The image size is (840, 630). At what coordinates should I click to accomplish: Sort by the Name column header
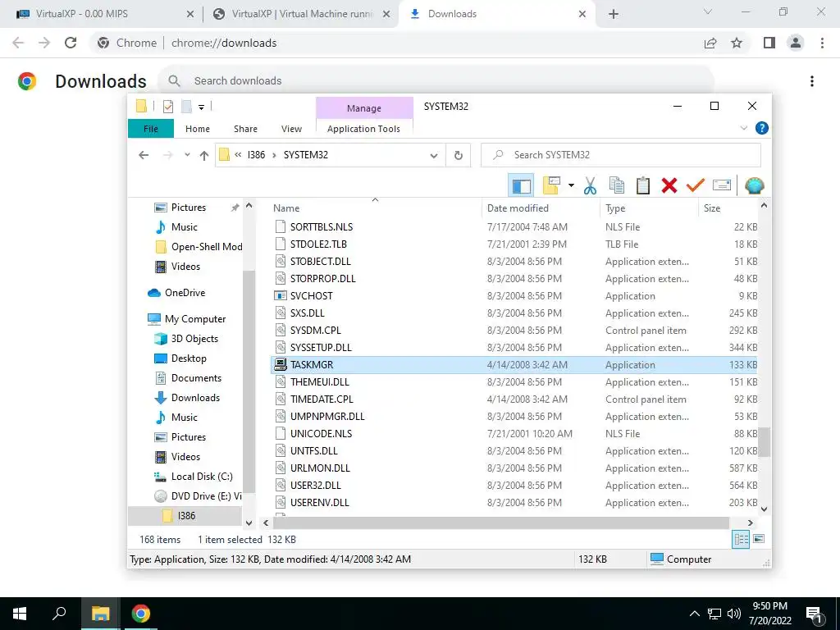375,208
